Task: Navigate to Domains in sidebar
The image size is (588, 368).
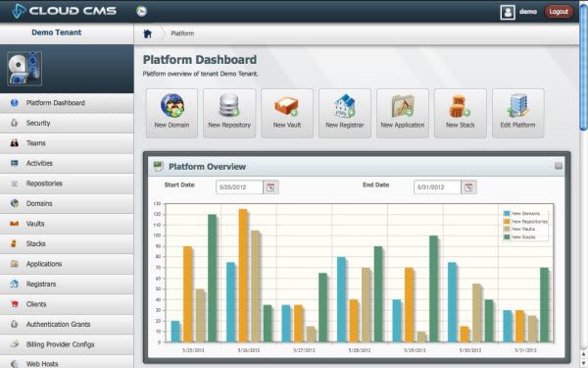Action: point(67,203)
